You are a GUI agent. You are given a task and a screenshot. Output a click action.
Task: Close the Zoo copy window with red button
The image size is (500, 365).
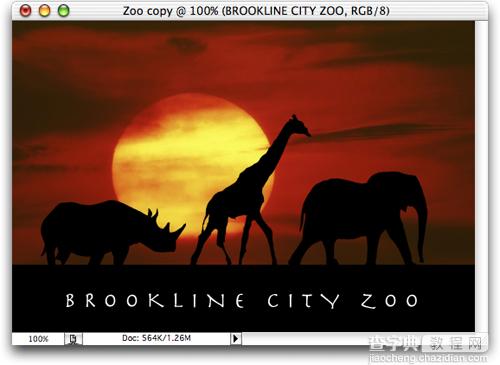[x=26, y=11]
